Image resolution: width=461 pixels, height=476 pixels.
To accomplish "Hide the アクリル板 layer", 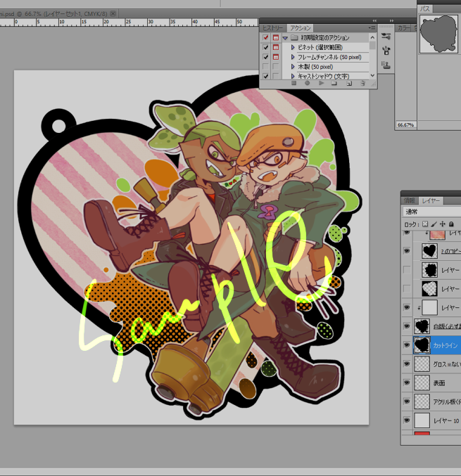I will tap(407, 401).
